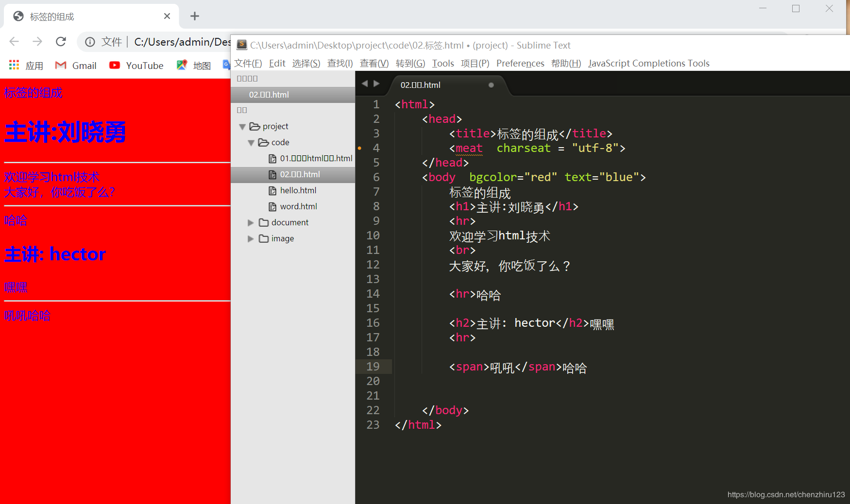Screen dimensions: 850x504
Task: Click the document folder icon
Action: coord(264,222)
